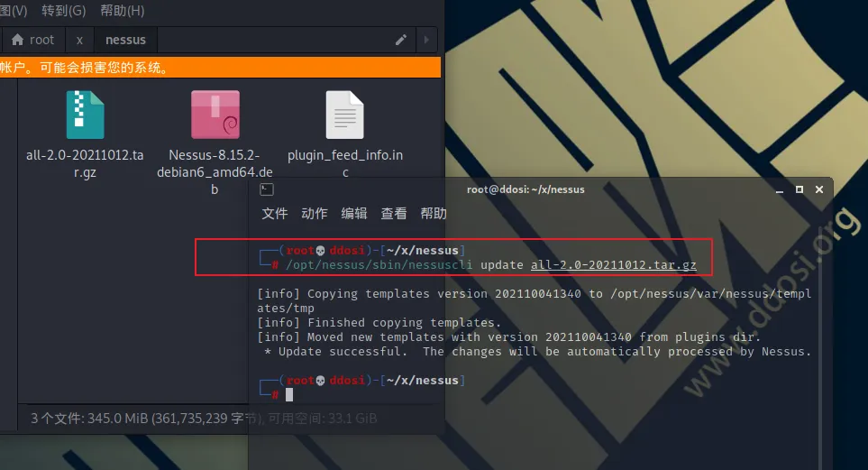868x470 pixels.
Task: Select the plugin_feed_info.inc file icon
Action: click(x=344, y=115)
